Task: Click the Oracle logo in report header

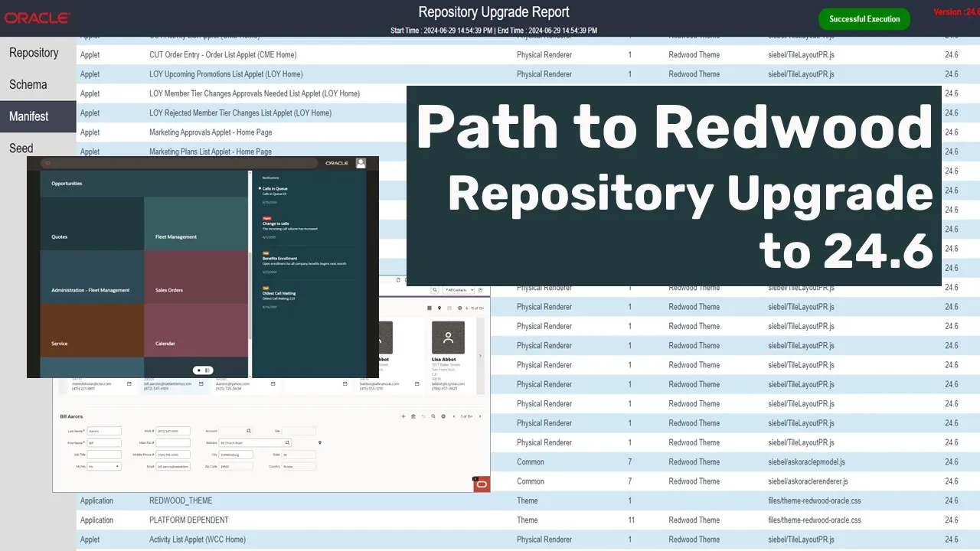Action: [x=38, y=18]
